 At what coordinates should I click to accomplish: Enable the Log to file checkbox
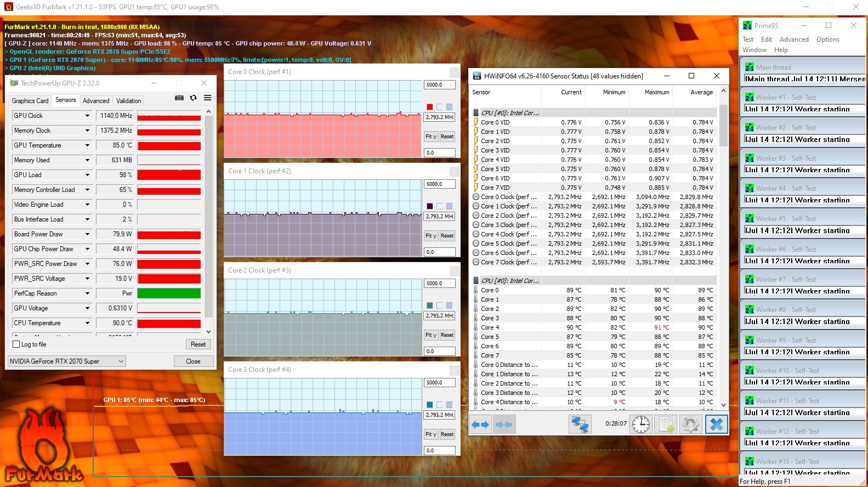[16, 344]
